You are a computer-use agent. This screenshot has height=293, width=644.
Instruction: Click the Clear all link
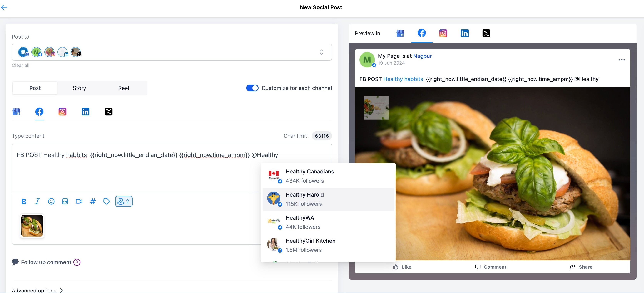point(21,65)
